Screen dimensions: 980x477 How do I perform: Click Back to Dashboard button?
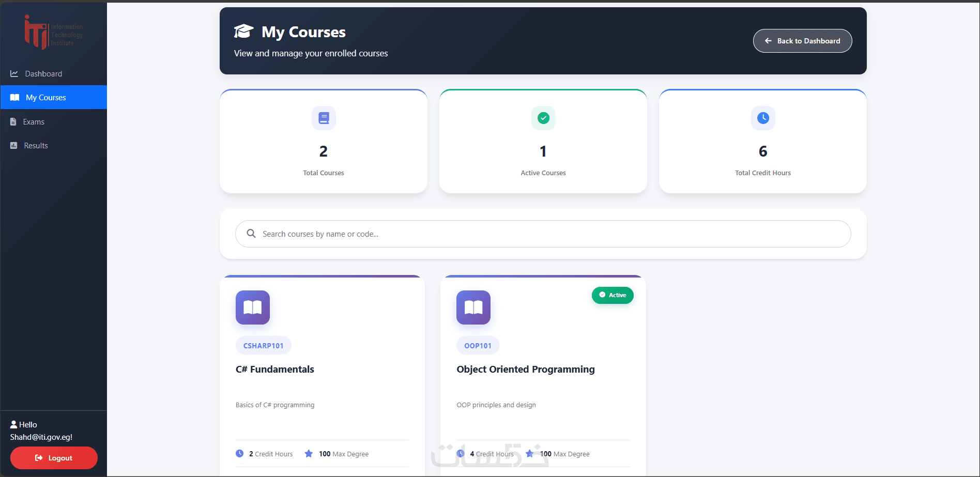tap(802, 41)
